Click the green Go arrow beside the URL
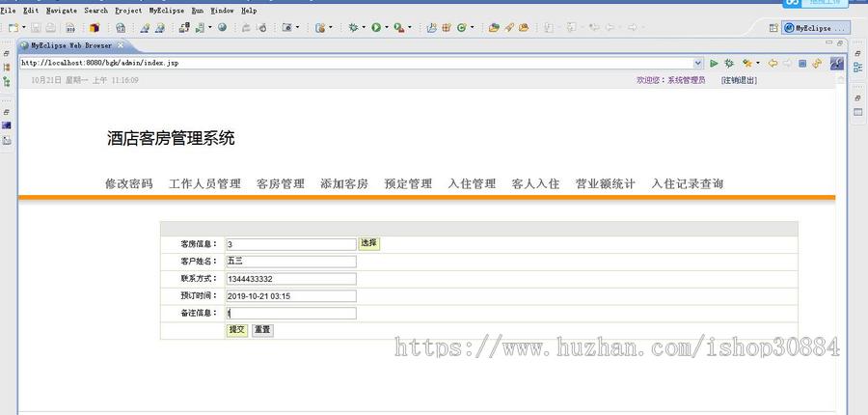The width and height of the screenshot is (868, 415). click(714, 63)
